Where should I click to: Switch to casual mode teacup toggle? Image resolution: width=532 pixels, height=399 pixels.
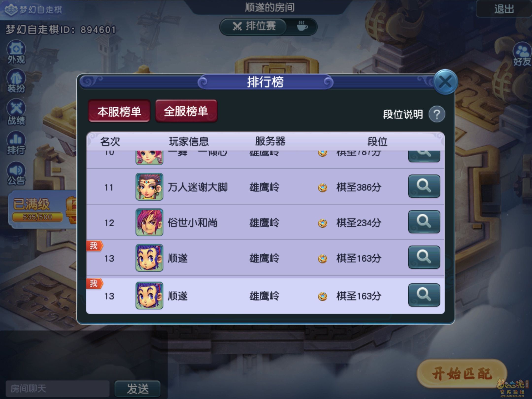[302, 26]
